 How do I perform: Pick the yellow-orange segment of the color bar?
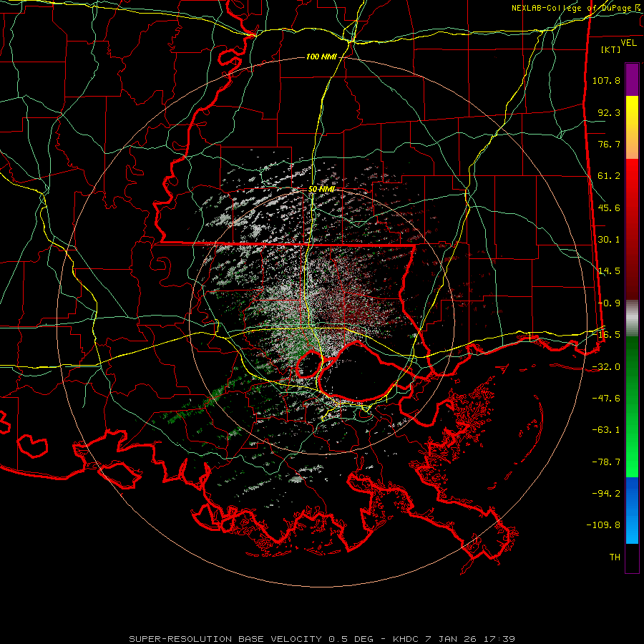tap(632, 127)
